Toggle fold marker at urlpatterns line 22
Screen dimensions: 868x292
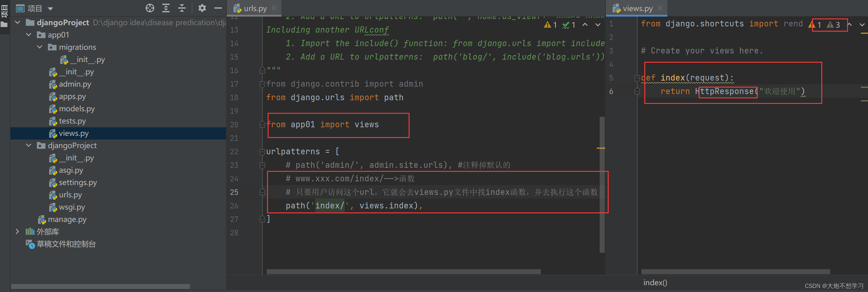pos(262,152)
